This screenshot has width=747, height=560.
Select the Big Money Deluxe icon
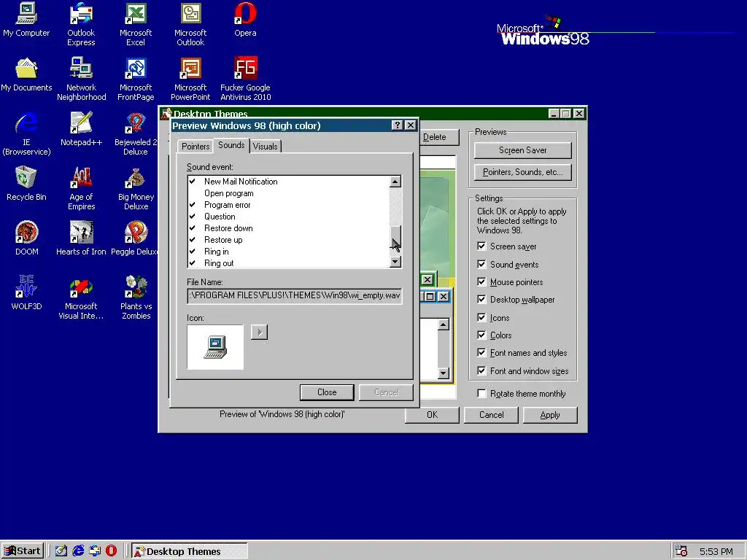coord(136,189)
